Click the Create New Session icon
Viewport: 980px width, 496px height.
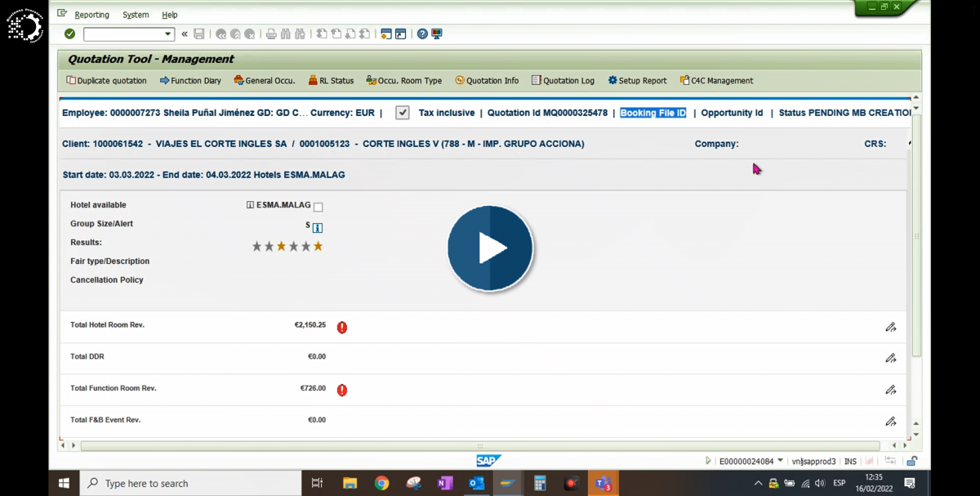pyautogui.click(x=386, y=34)
